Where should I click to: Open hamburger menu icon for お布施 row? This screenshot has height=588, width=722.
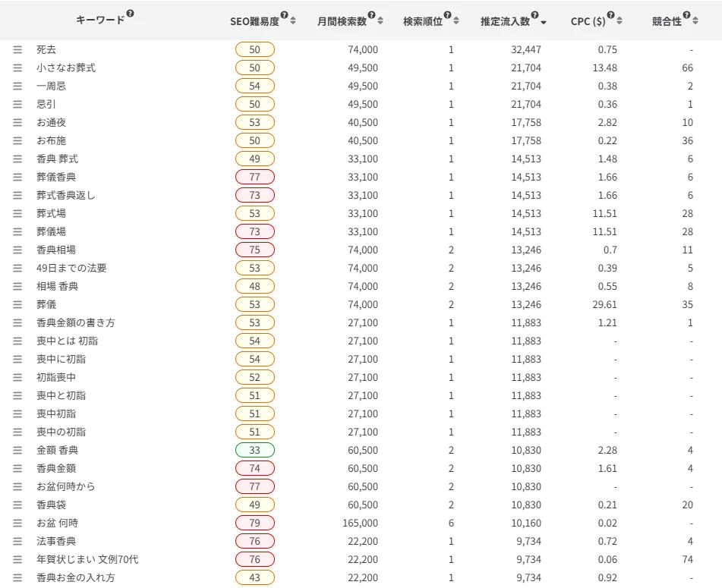pyautogui.click(x=17, y=141)
